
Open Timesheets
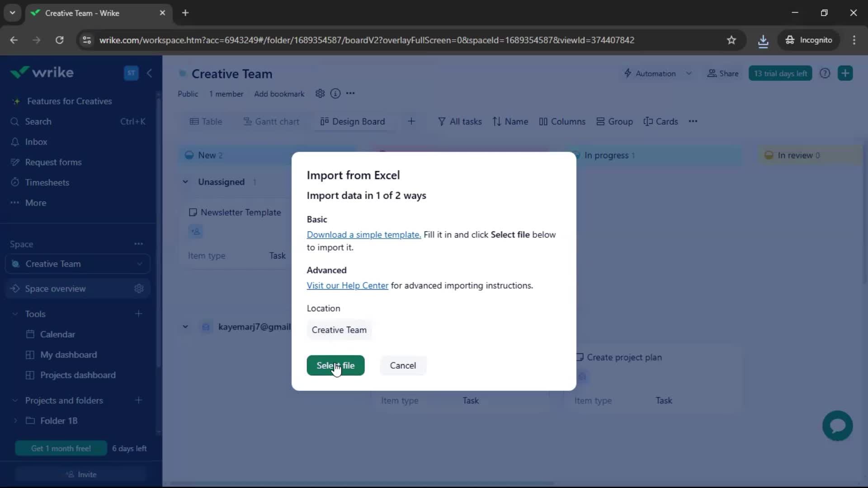click(x=47, y=183)
